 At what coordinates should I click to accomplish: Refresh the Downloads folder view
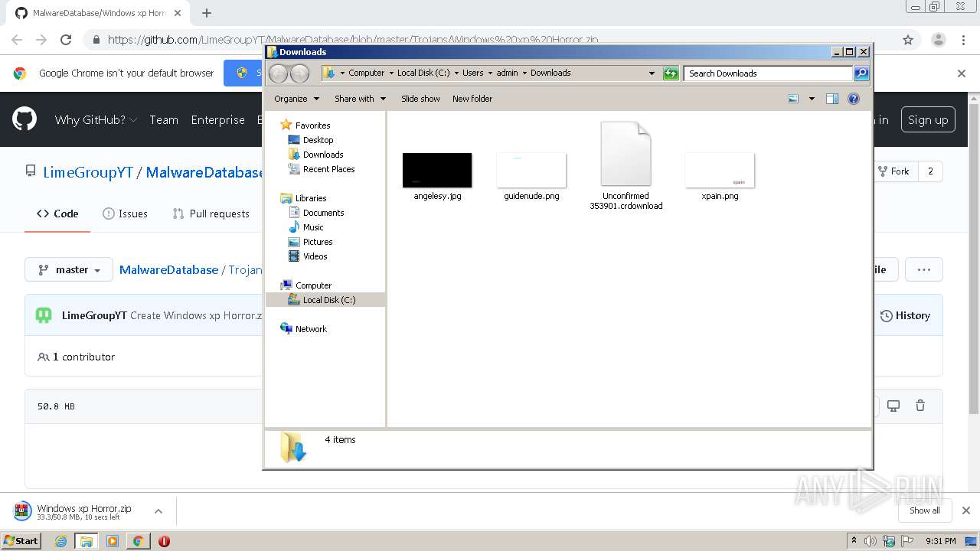tap(671, 73)
